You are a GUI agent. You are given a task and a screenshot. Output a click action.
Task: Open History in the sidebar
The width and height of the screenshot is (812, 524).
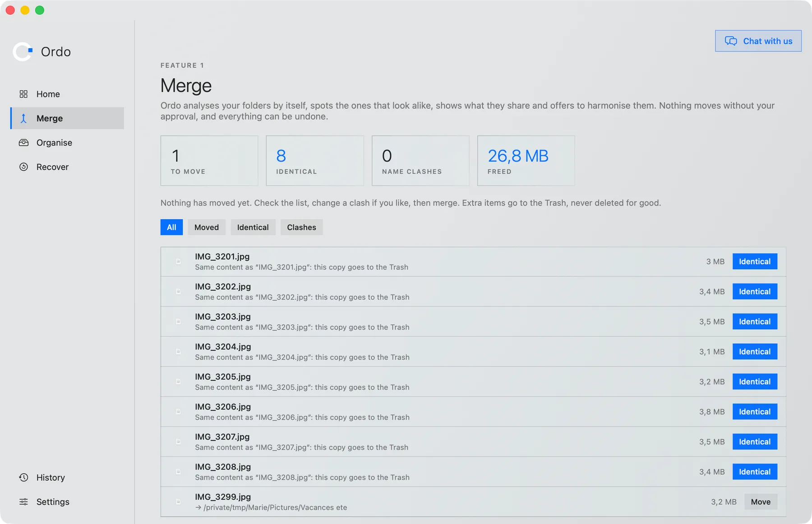[67, 478]
